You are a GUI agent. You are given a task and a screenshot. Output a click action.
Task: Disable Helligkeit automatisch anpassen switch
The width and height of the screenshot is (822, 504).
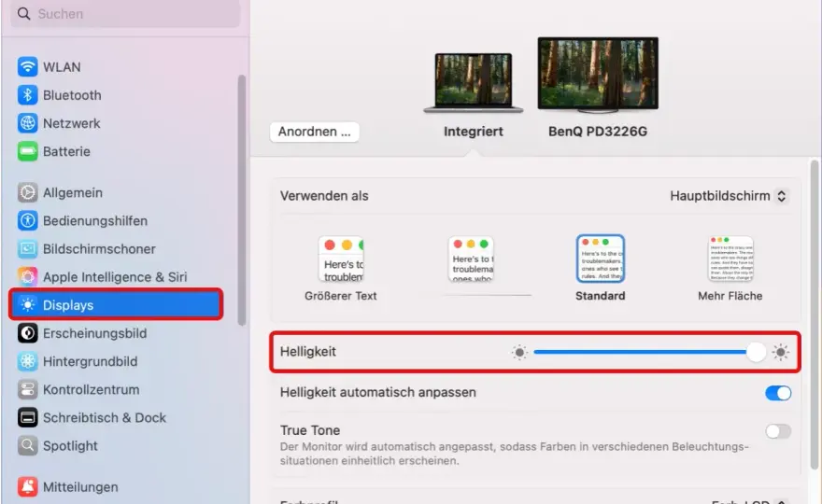point(778,393)
